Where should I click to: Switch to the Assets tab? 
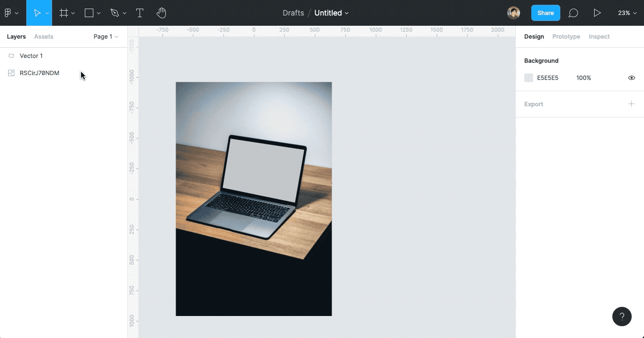click(x=43, y=36)
